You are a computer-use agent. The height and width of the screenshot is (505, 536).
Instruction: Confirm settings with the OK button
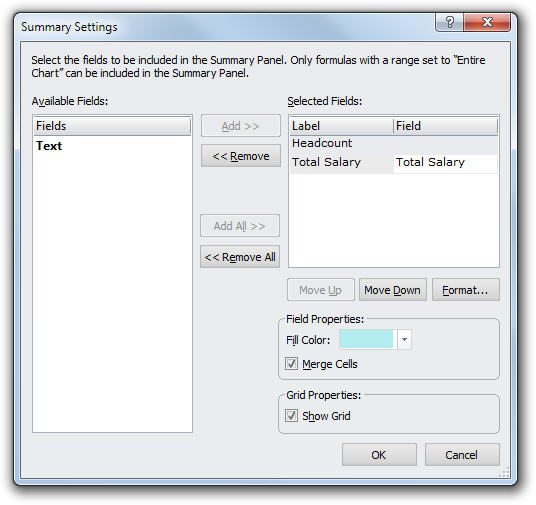pos(379,455)
